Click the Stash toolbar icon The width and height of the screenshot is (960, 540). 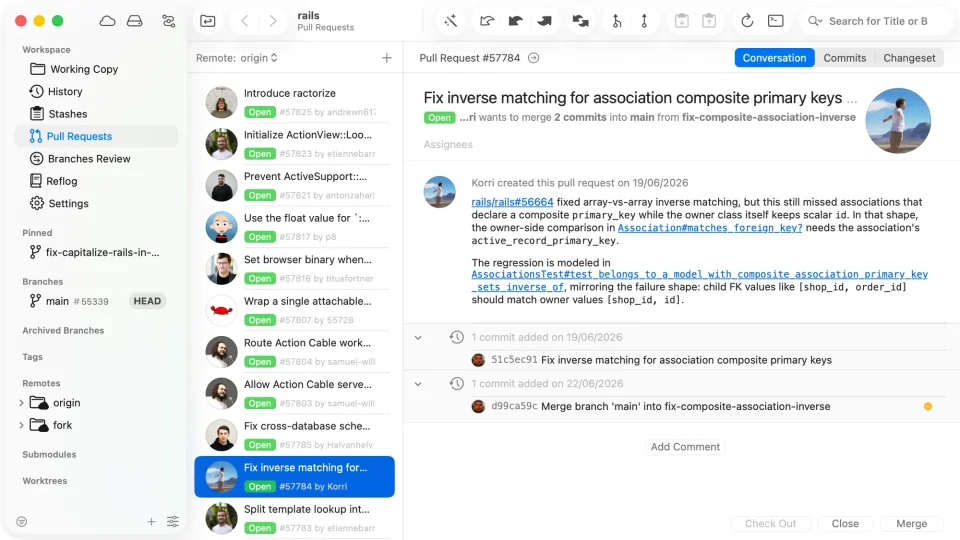coord(681,21)
